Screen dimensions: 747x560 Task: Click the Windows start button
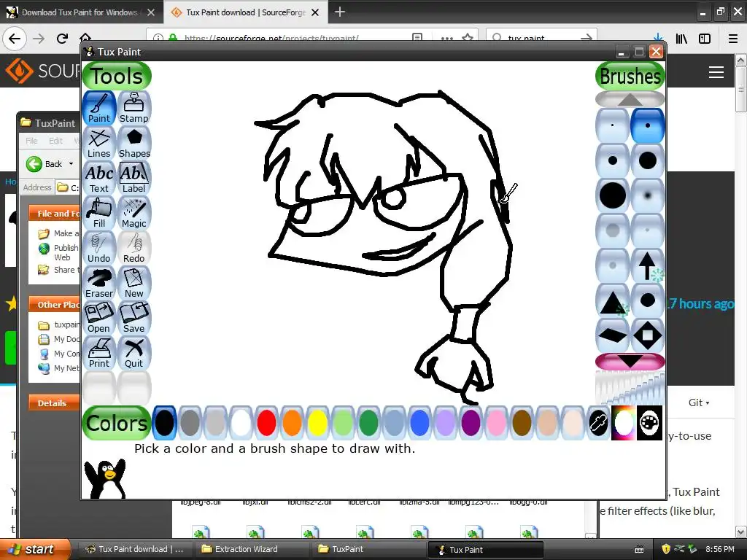35,549
